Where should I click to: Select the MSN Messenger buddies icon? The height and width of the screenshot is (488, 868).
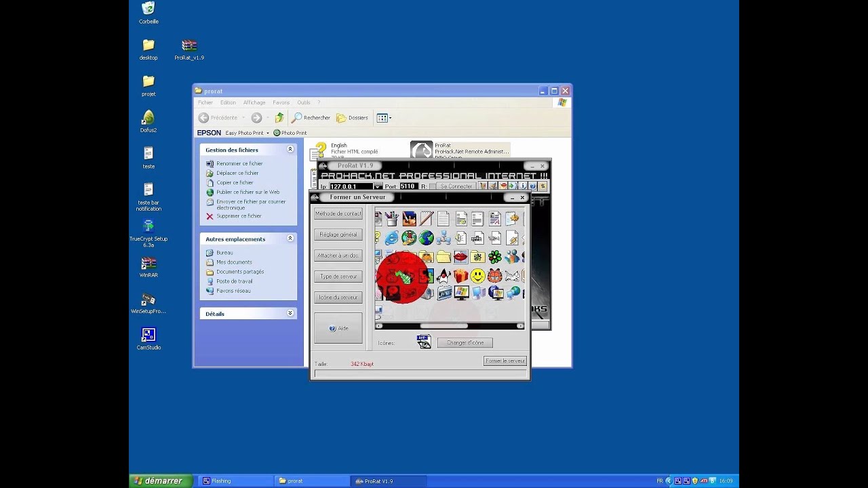(x=512, y=257)
